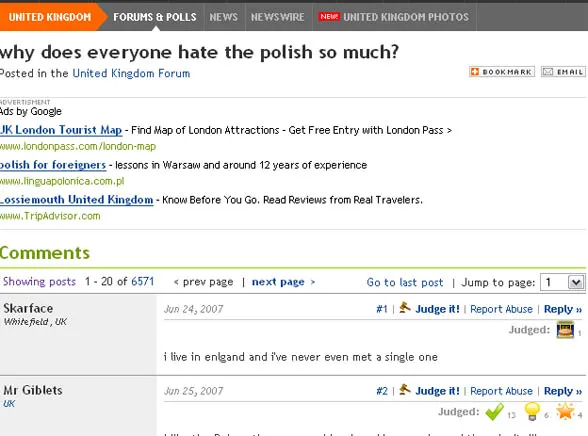Open the Newswire tab
The height and width of the screenshot is (436, 588).
tap(278, 17)
